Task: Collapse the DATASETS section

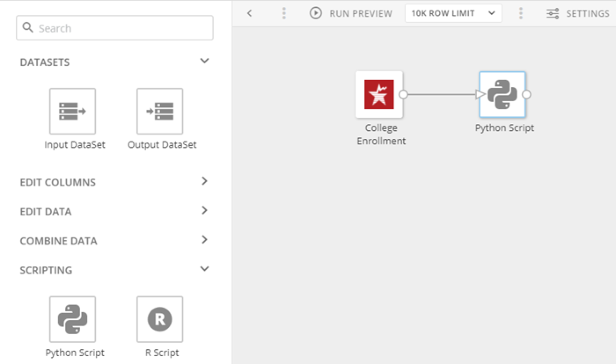Action: [x=204, y=61]
